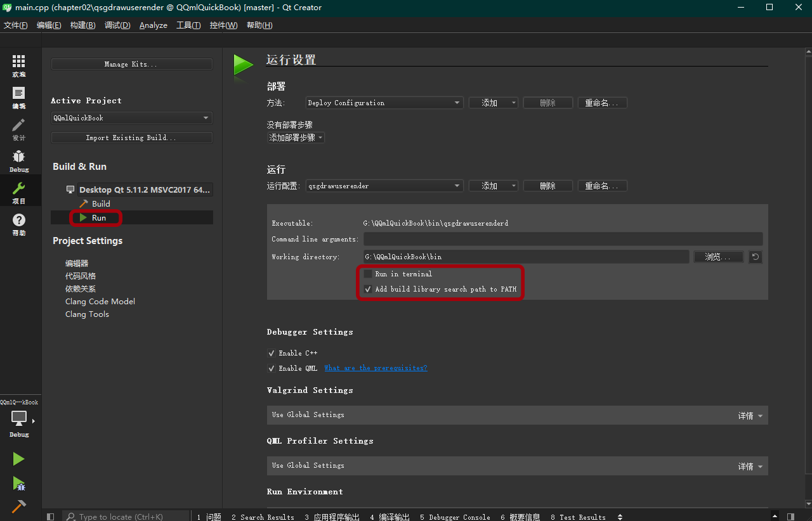Switch to the 欢迎 (Welcome) mode

pos(19,63)
